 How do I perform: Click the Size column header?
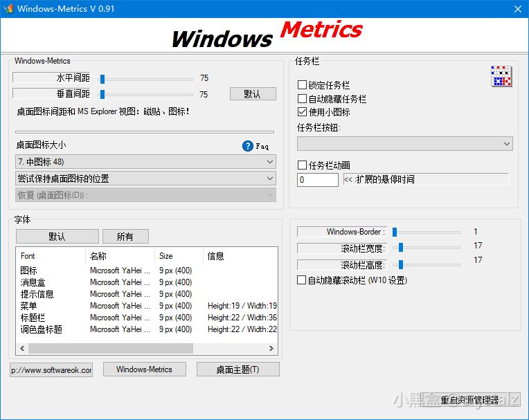pyautogui.click(x=179, y=256)
